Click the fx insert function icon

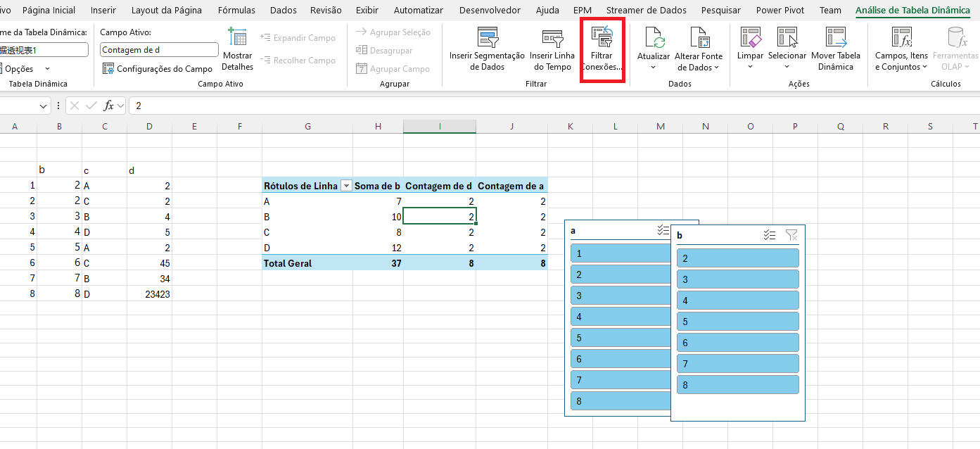click(108, 106)
